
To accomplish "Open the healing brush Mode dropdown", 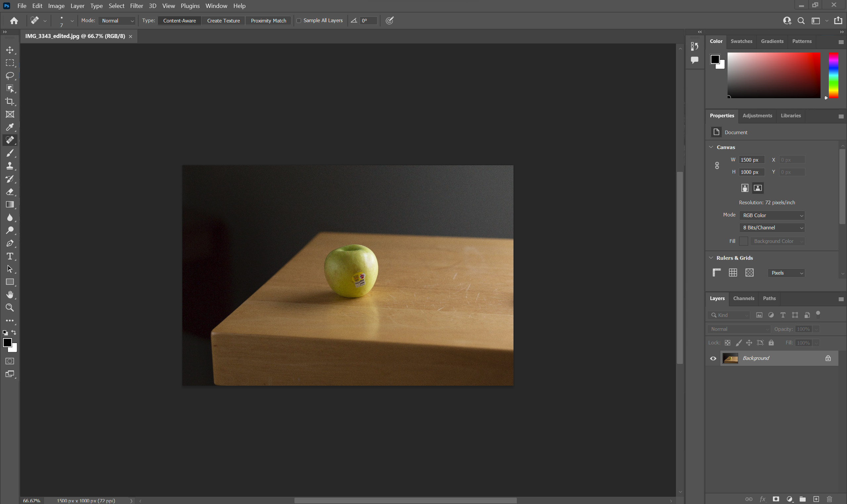I will coord(117,20).
